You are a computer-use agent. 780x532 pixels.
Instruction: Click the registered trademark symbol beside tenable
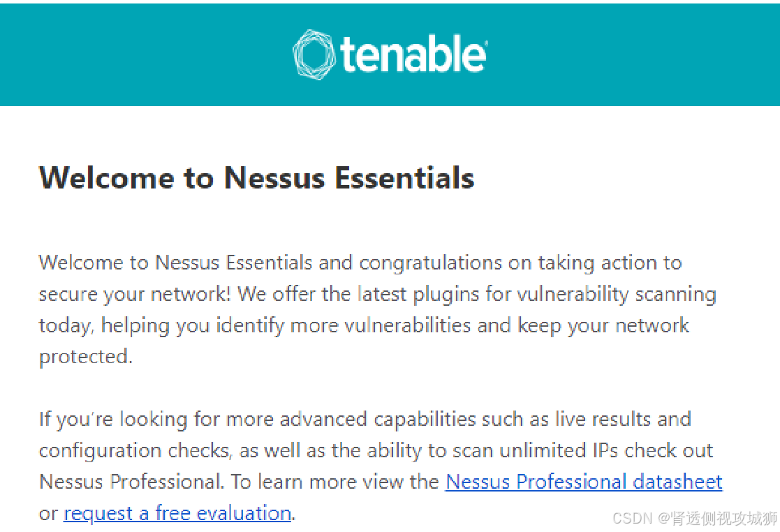coord(486,43)
